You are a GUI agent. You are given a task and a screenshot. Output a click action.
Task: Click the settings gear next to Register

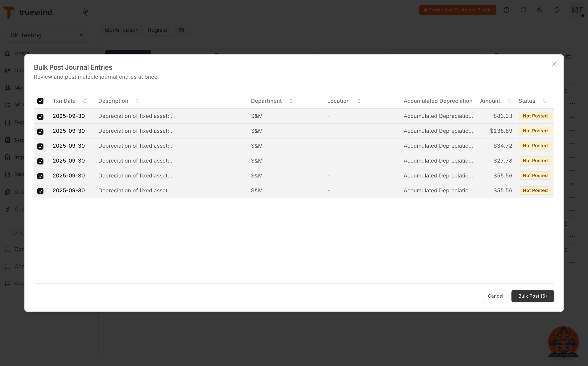point(182,30)
